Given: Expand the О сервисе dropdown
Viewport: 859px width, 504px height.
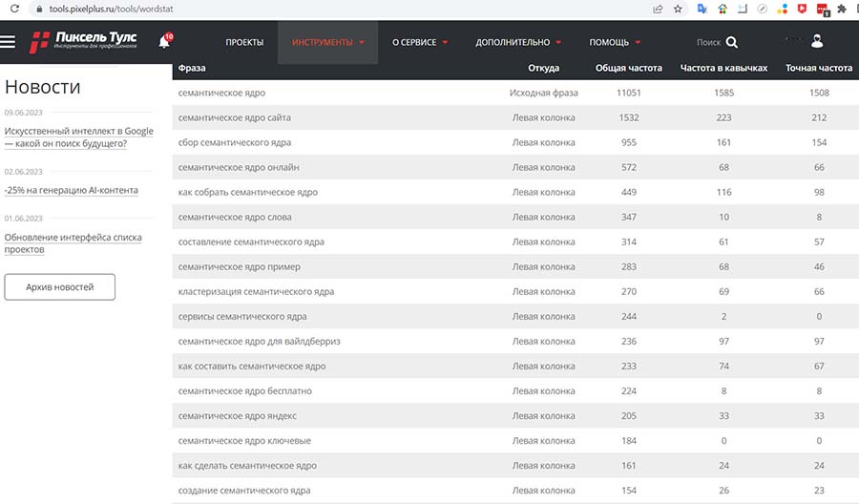Looking at the screenshot, I should (420, 42).
